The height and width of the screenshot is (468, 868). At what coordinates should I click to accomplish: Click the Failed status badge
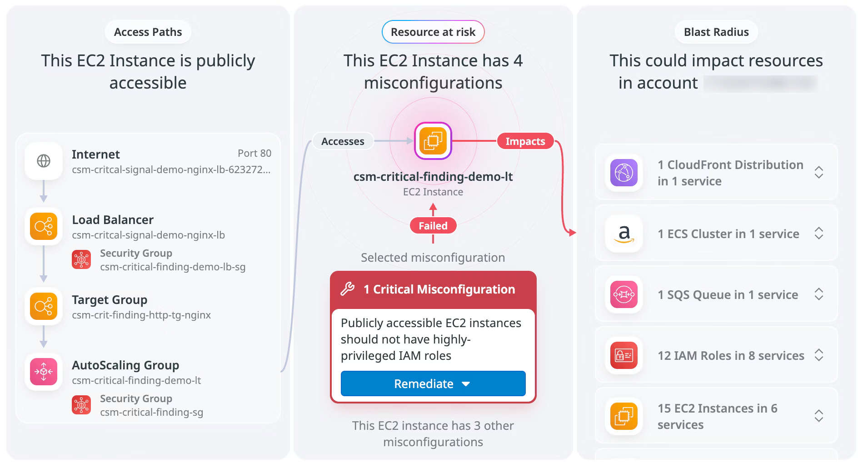coord(433,225)
